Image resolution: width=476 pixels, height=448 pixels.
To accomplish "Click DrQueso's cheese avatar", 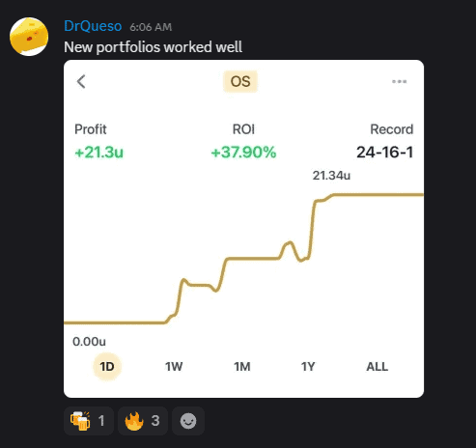I will (29, 37).
